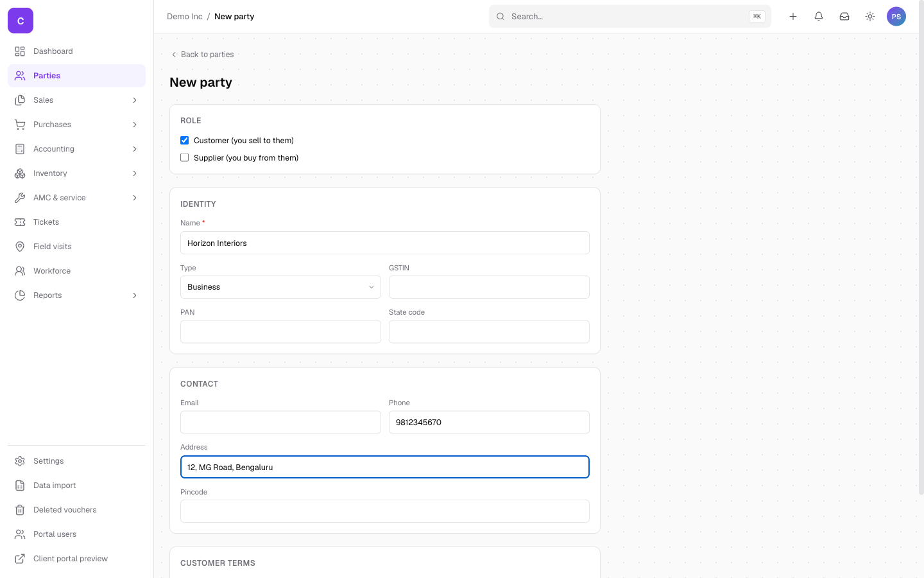Open the PS user avatar
This screenshot has width=924, height=578.
pos(896,17)
